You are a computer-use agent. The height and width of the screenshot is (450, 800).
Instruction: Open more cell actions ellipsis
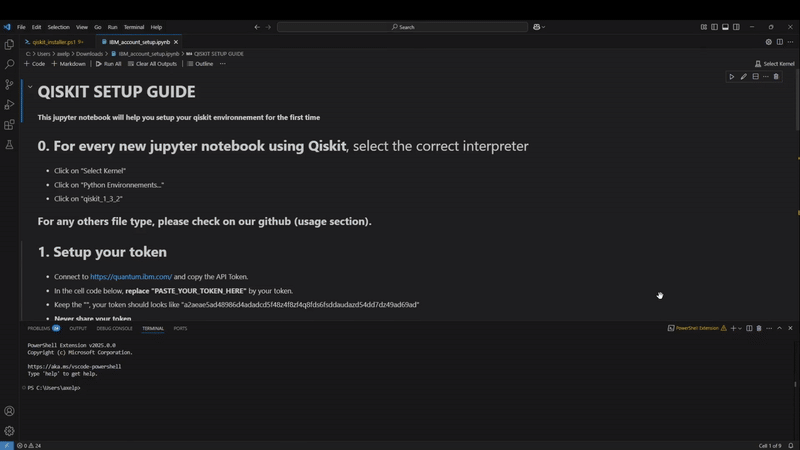[x=766, y=77]
